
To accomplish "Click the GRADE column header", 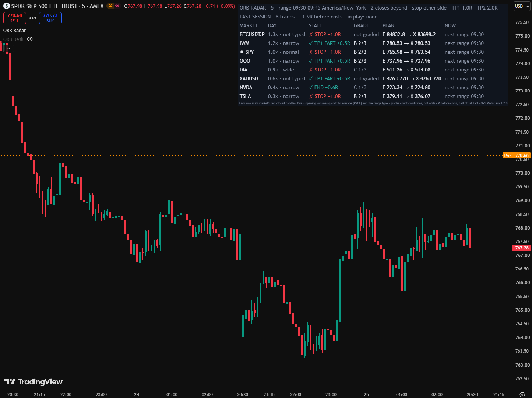I will click(362, 25).
